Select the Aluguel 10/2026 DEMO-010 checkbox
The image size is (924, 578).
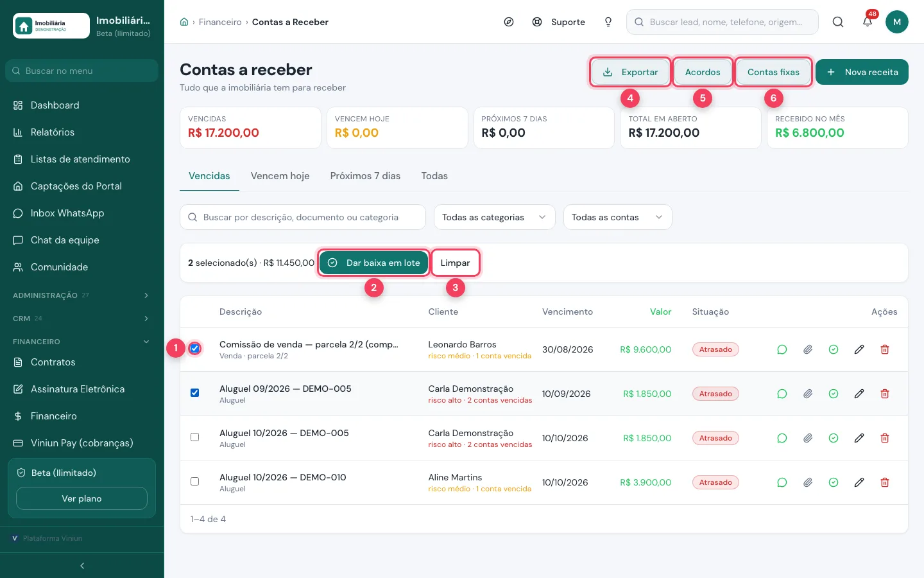[194, 482]
